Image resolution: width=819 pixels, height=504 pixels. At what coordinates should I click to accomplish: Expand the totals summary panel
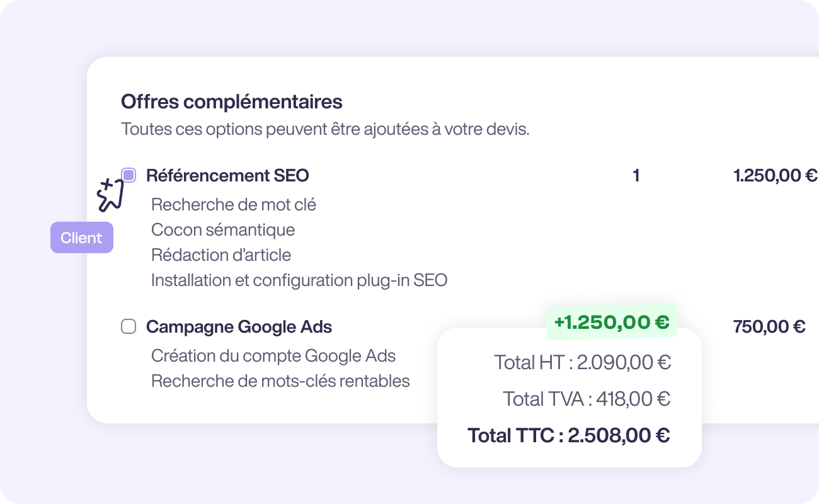tap(569, 398)
